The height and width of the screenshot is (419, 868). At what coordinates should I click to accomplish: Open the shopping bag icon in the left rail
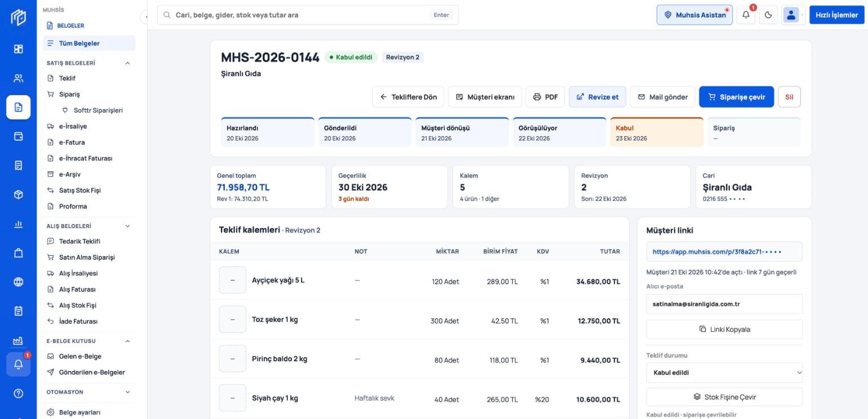coord(18,253)
